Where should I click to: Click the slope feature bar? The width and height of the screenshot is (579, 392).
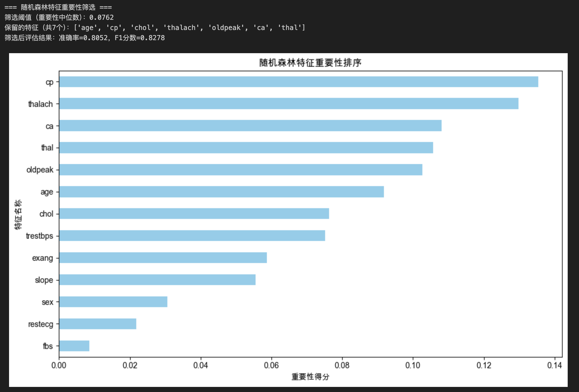point(157,280)
